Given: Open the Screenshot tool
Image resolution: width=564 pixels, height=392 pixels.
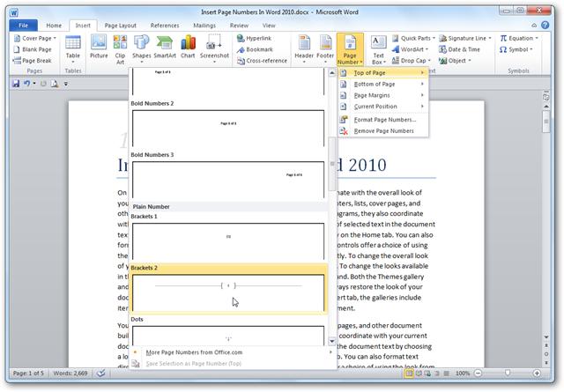Looking at the screenshot, I should pos(214,49).
